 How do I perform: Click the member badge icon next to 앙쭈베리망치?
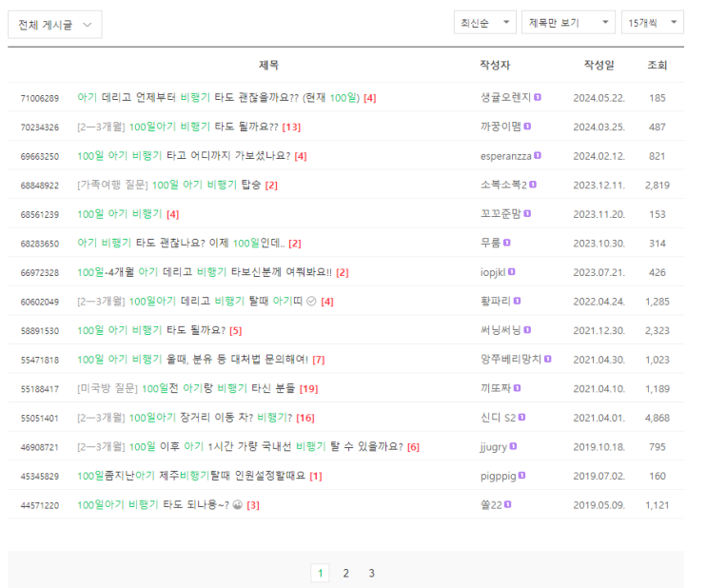pos(548,359)
